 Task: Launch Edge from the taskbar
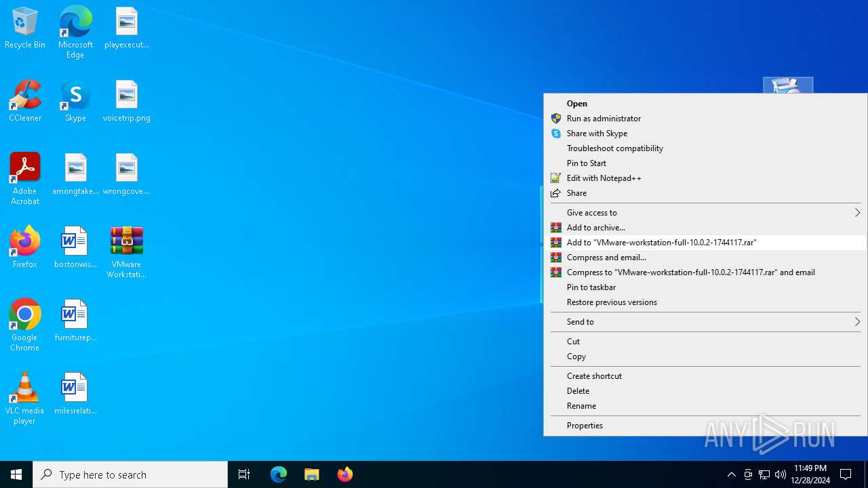point(279,474)
